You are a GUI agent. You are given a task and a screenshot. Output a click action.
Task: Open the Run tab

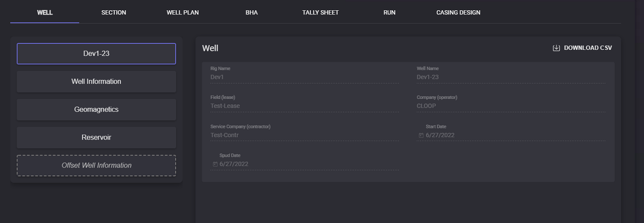(x=389, y=13)
